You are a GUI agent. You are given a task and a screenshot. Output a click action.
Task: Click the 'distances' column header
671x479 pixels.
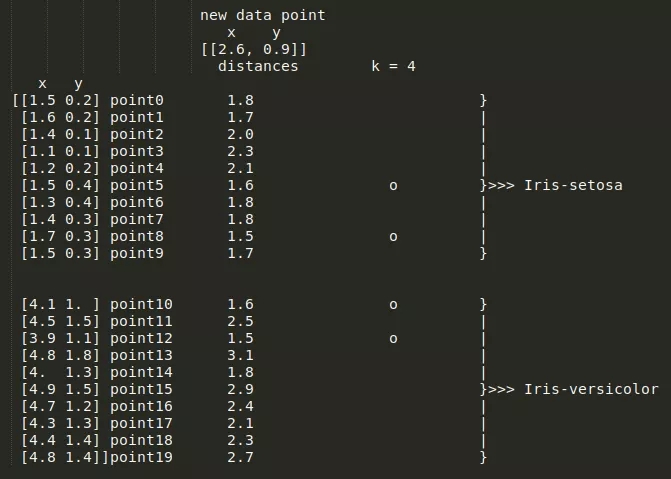[257, 66]
